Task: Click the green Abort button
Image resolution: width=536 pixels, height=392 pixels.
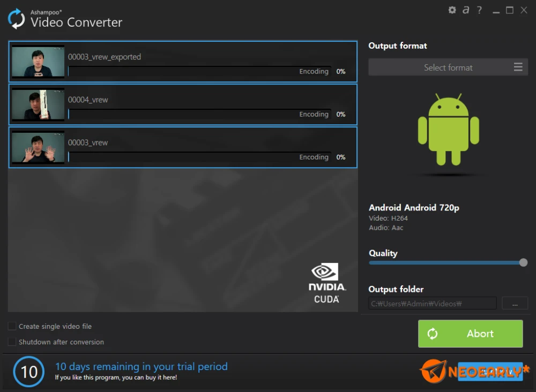Action: click(471, 334)
